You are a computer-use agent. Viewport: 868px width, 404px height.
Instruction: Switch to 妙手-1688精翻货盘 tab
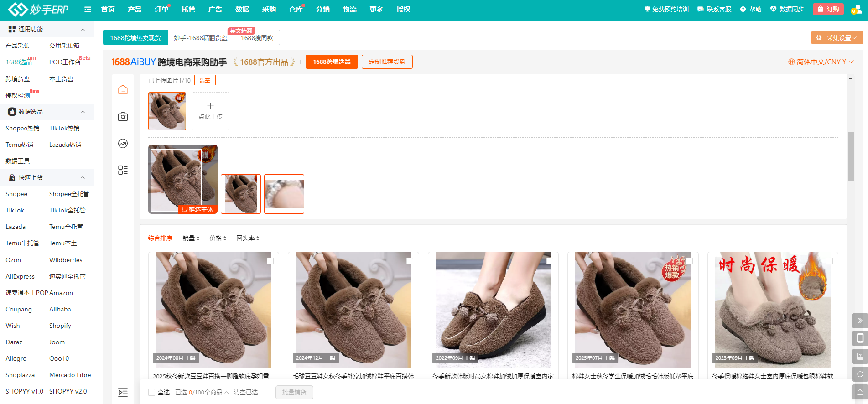(x=201, y=38)
